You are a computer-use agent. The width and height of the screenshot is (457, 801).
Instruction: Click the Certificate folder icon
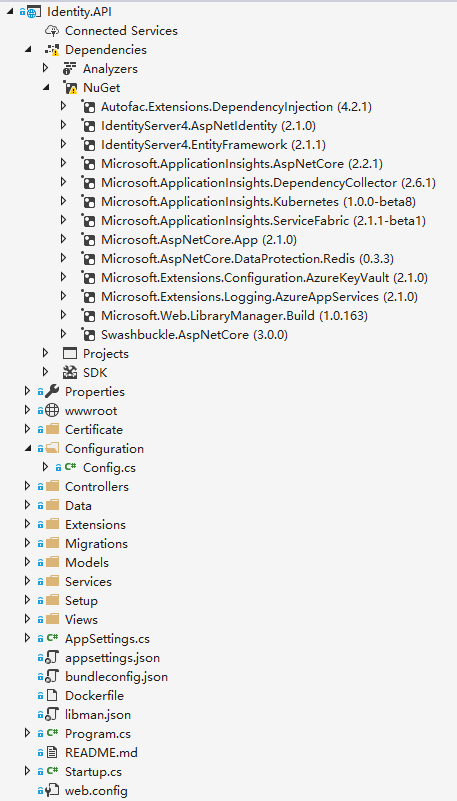(x=52, y=430)
